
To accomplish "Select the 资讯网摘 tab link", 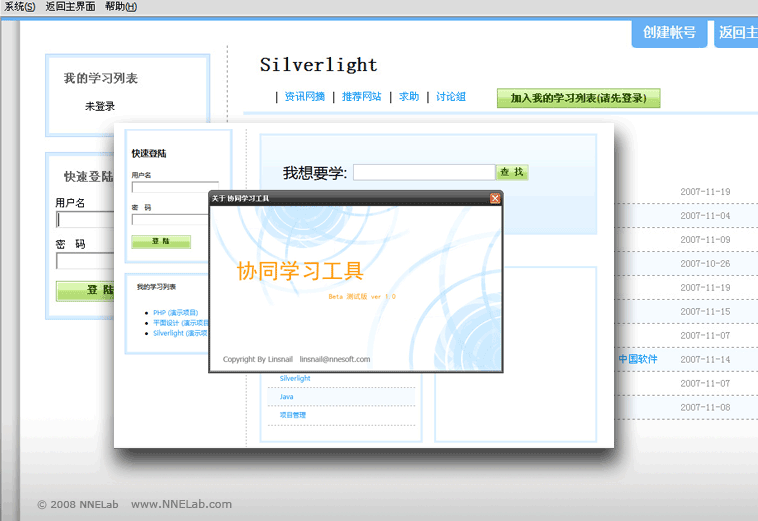I will [304, 97].
